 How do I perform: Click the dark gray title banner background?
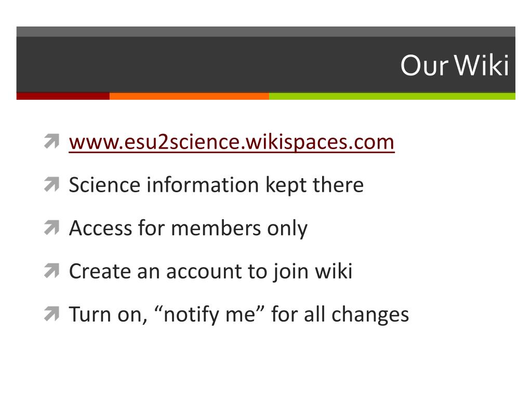coord(204,64)
